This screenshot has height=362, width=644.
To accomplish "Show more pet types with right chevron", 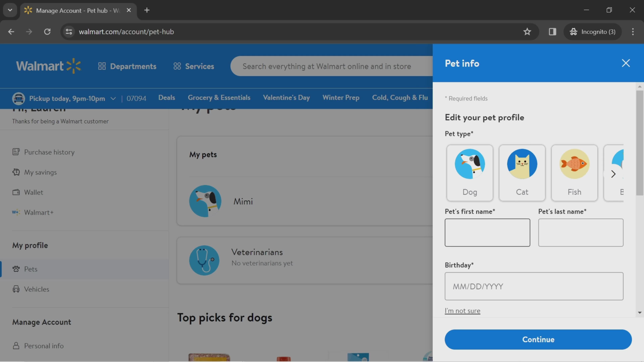I will click(613, 174).
